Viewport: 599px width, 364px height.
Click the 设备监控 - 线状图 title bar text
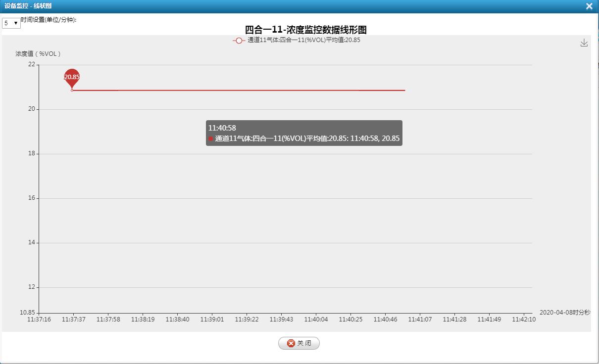click(28, 6)
